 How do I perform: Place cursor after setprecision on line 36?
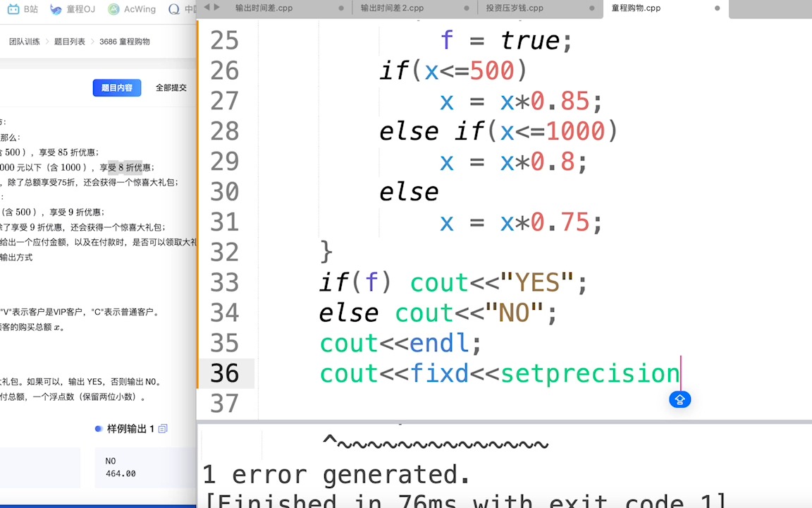tap(680, 373)
